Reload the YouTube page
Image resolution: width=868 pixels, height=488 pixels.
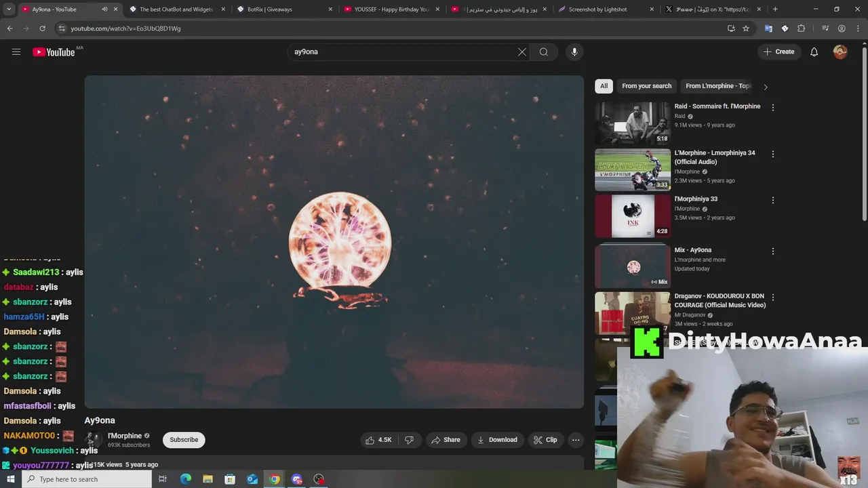point(42,28)
